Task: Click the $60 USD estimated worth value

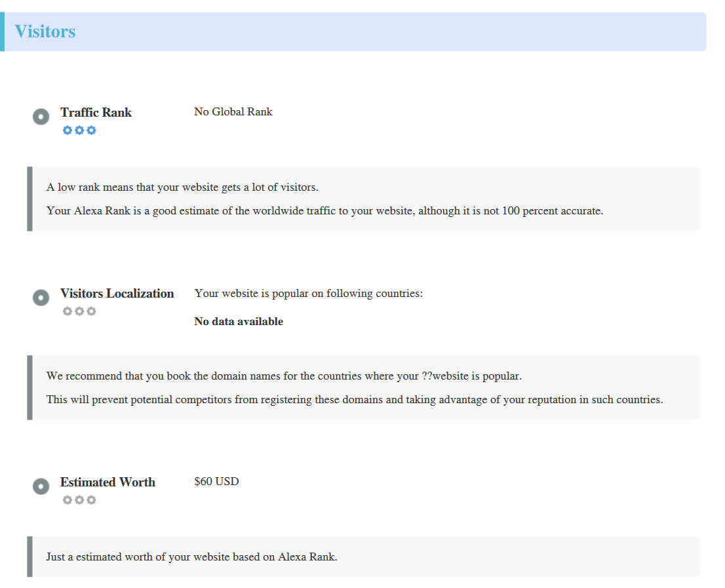Action: click(216, 481)
